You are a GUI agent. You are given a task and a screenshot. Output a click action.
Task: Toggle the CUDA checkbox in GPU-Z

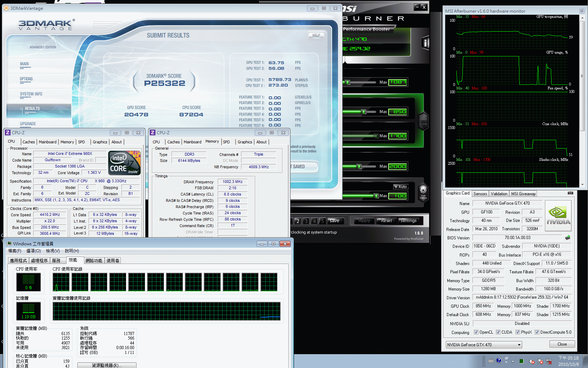tap(498, 332)
